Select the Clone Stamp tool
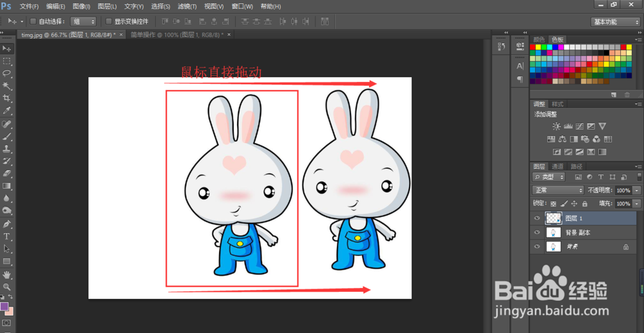This screenshot has height=333, width=644. coord(6,149)
